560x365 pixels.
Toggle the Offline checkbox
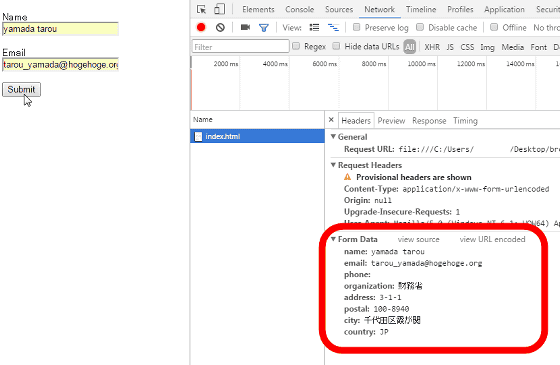494,27
